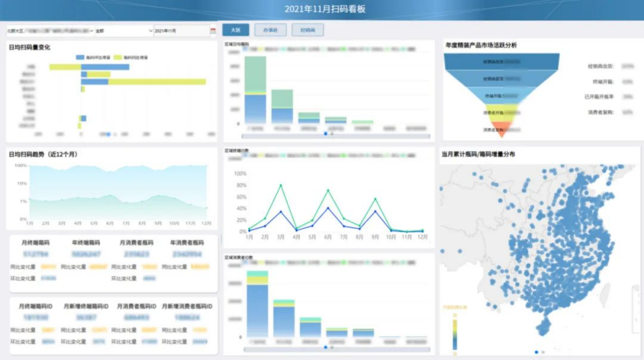The height and width of the screenshot is (360, 644).
Task: Toggle blue legend series in 日均扫码量变化
Action: point(80,57)
